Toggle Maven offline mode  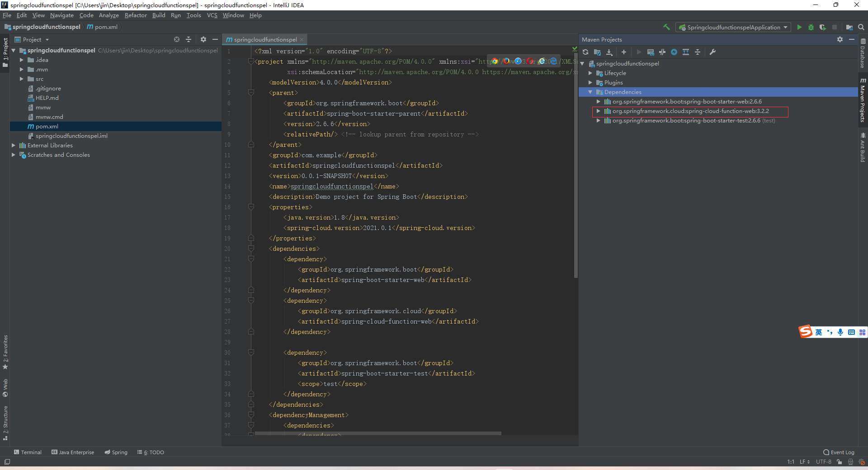[662, 52]
